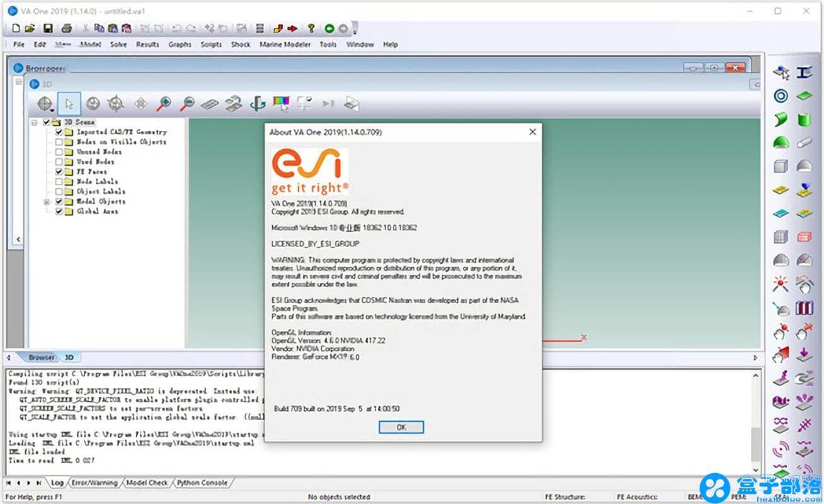Close the About VA One dialog
The height and width of the screenshot is (504, 824).
pos(532,132)
